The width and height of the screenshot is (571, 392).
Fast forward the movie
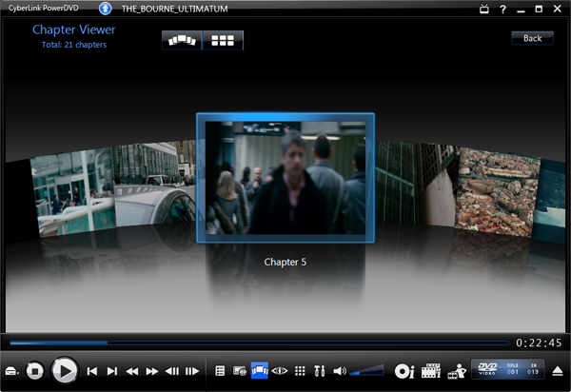point(152,371)
